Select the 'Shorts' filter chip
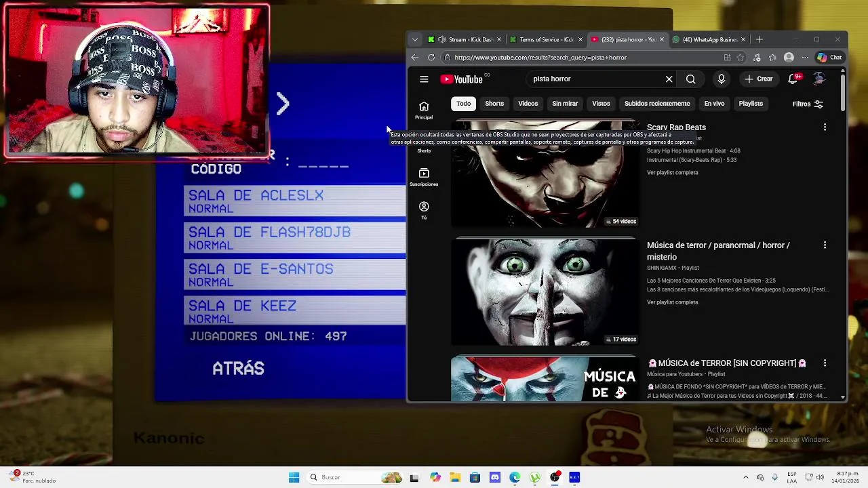Viewport: 868px width, 488px height. (494, 104)
